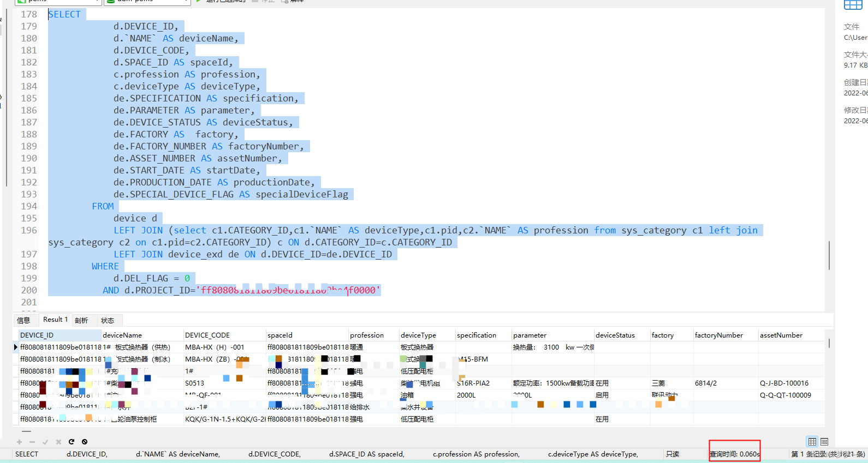
Task: Click the 只读 status bar entry
Action: click(673, 454)
